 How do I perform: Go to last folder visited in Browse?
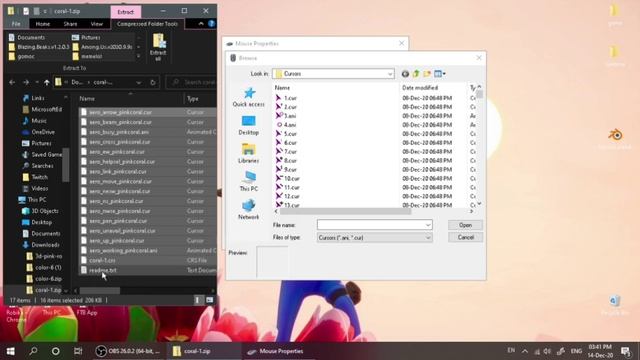click(x=405, y=74)
